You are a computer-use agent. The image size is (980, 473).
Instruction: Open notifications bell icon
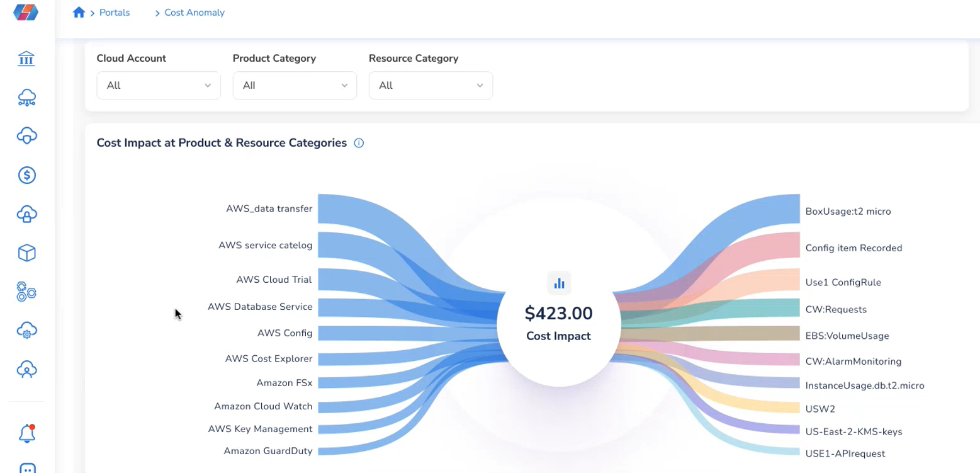click(x=26, y=433)
